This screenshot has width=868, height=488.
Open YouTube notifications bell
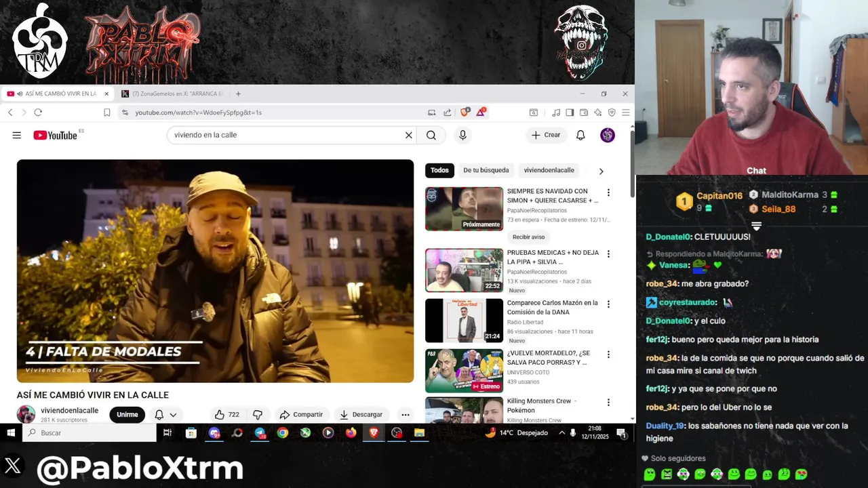tap(580, 135)
